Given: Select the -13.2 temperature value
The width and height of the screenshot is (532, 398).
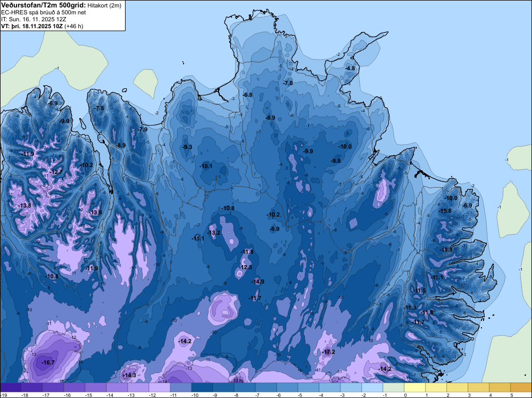Looking at the screenshot, I should click(x=213, y=233).
